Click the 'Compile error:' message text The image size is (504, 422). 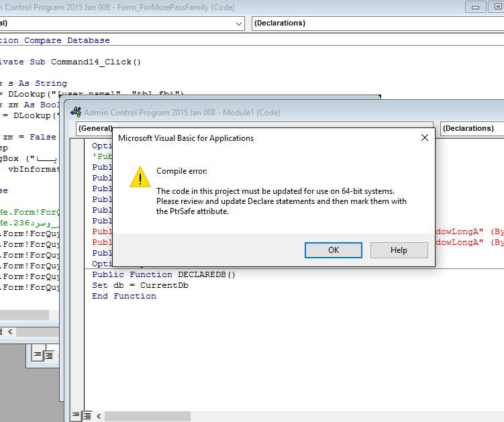(x=182, y=171)
